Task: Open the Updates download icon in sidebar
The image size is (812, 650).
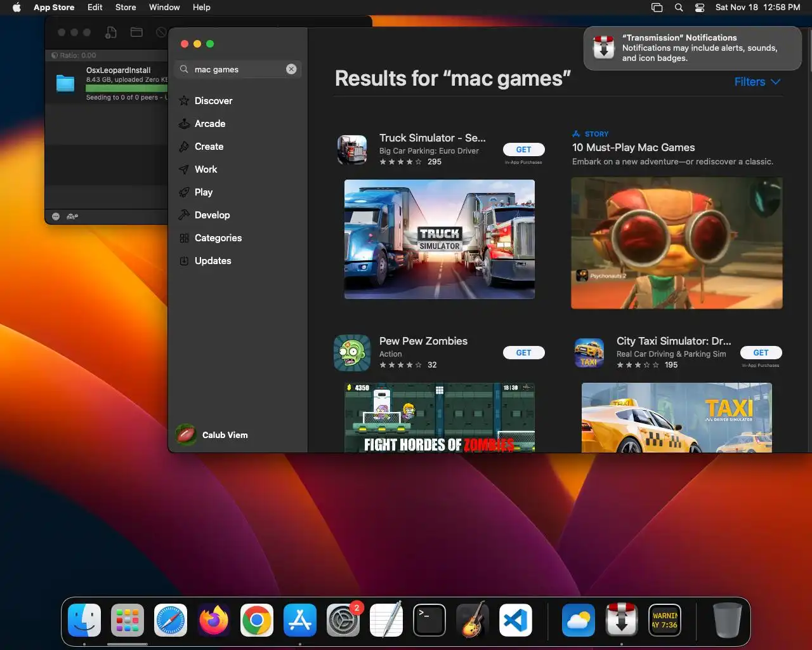Action: [x=184, y=261]
